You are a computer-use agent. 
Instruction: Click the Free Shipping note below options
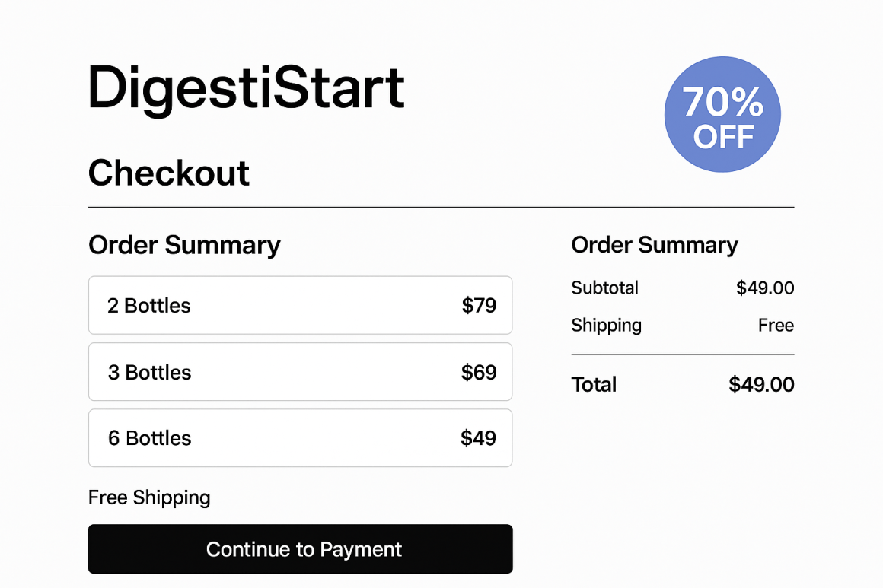tap(148, 497)
